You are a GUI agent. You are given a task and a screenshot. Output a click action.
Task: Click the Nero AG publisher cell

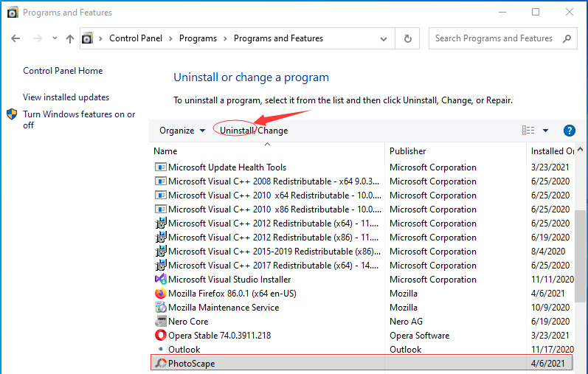pos(406,322)
